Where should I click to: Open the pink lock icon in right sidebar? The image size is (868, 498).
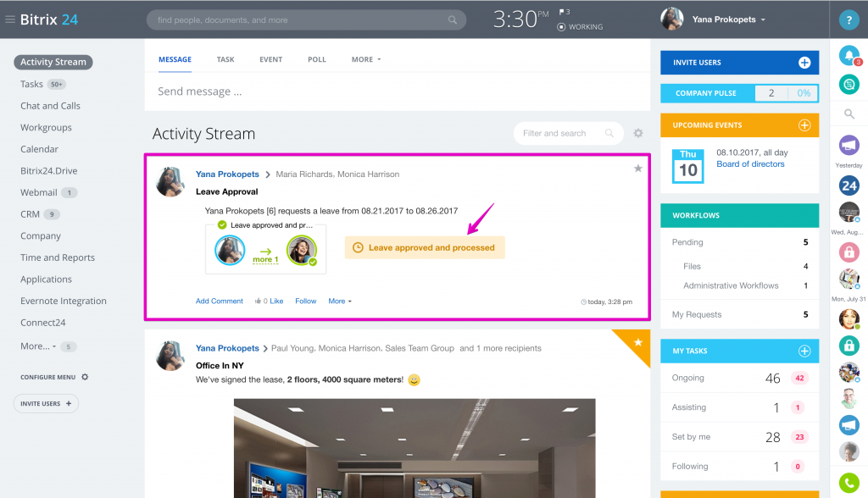(849, 252)
